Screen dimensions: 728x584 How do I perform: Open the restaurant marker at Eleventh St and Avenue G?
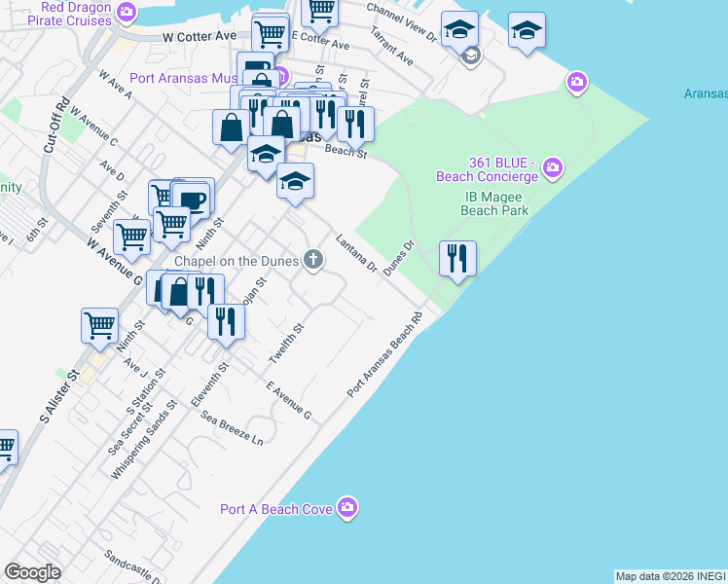(x=226, y=322)
